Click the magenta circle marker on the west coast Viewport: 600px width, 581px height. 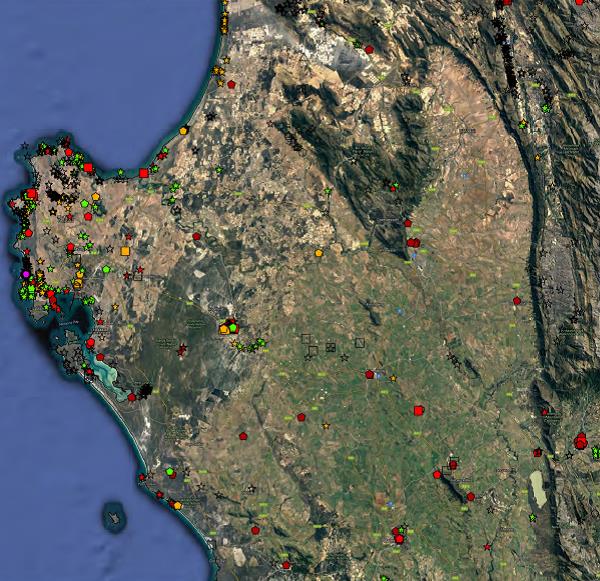coord(26,273)
